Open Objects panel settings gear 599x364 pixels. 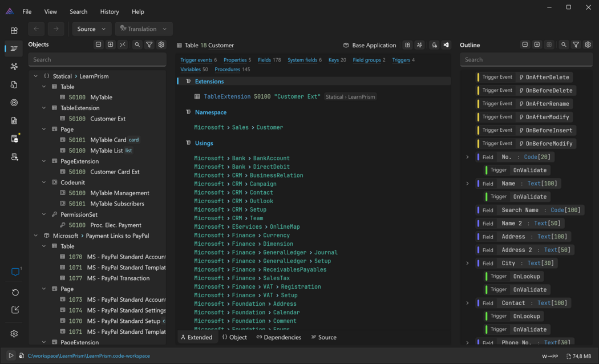pos(161,45)
